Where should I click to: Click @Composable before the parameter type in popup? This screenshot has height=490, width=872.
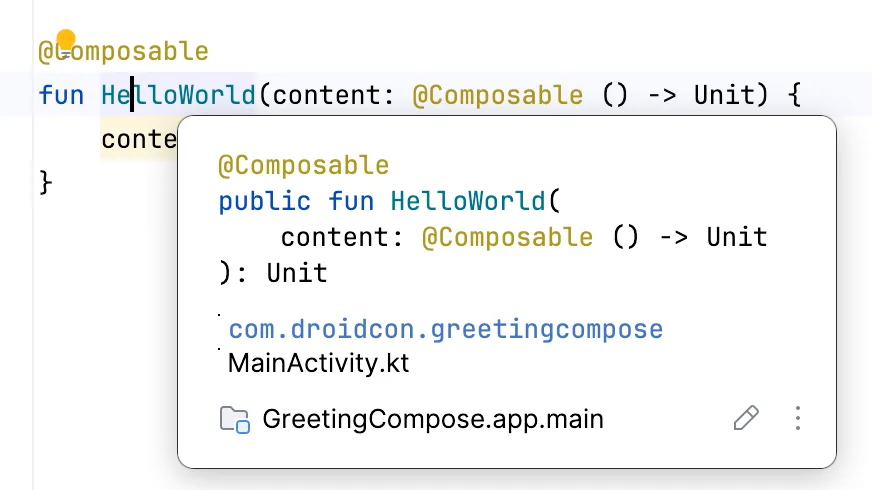click(506, 238)
